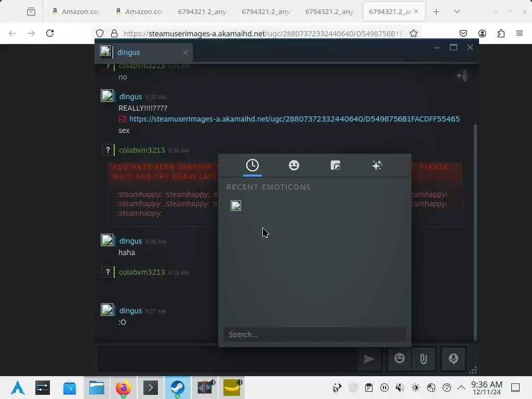Open Discover software store in taskbar
This screenshot has height=399, width=532.
click(x=70, y=388)
